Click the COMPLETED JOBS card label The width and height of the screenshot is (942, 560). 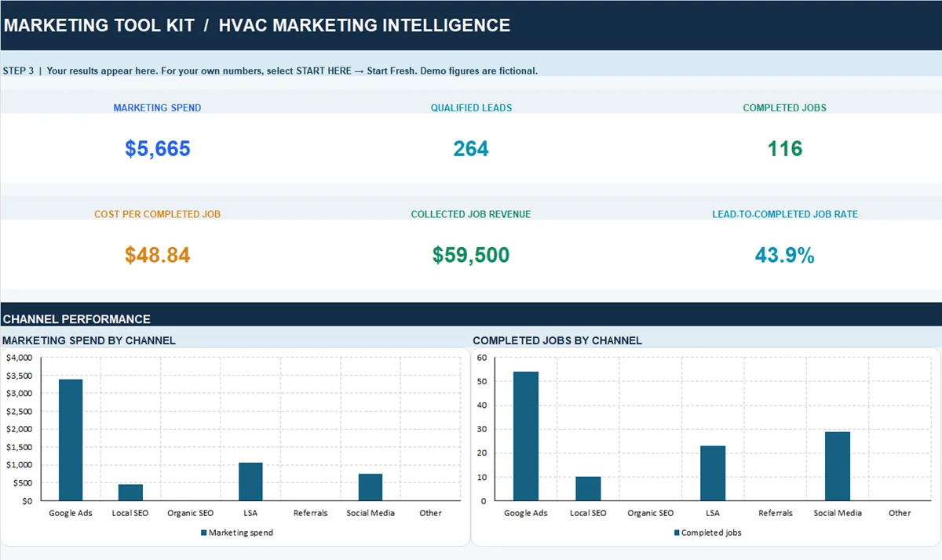pos(785,107)
